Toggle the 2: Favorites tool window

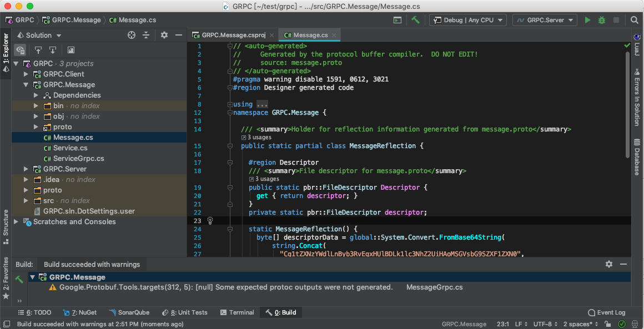(x=6, y=279)
